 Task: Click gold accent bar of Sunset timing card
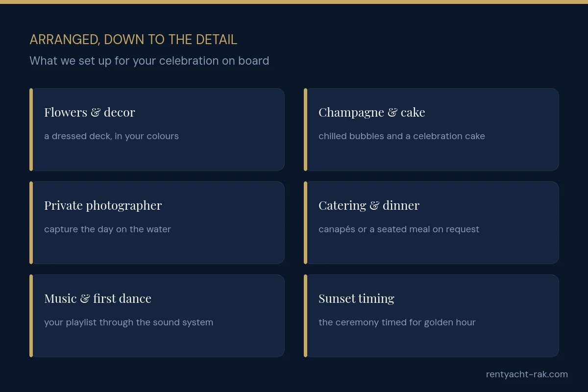305,316
